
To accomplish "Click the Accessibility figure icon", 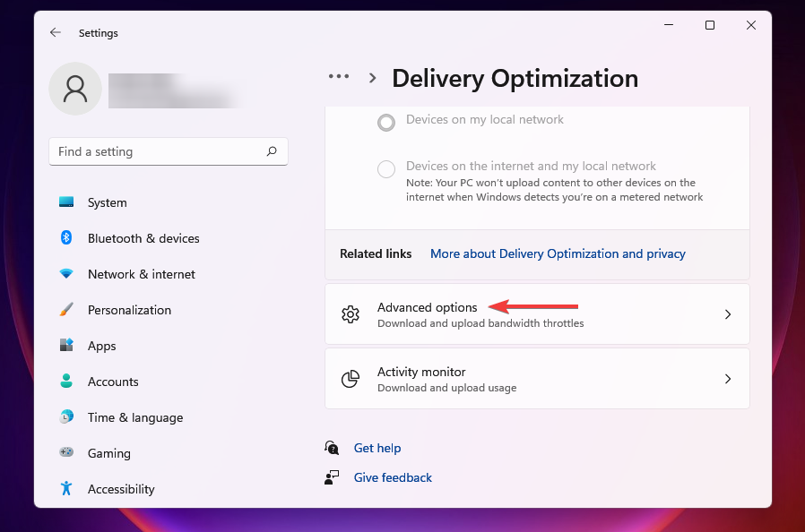I will click(66, 489).
